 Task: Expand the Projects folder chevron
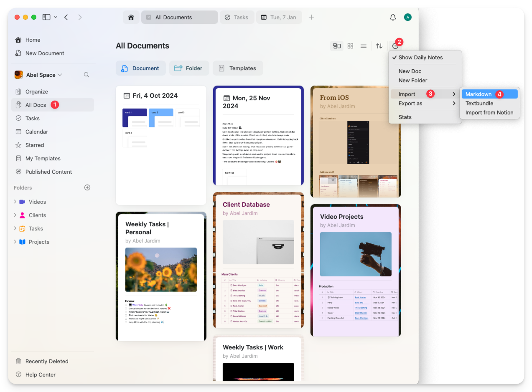tap(15, 242)
